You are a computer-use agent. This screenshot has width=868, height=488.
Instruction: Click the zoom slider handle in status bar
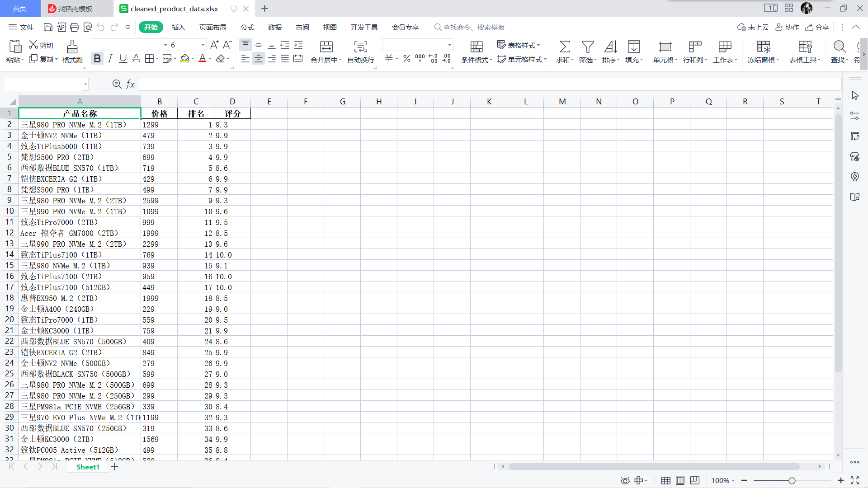tap(792, 481)
